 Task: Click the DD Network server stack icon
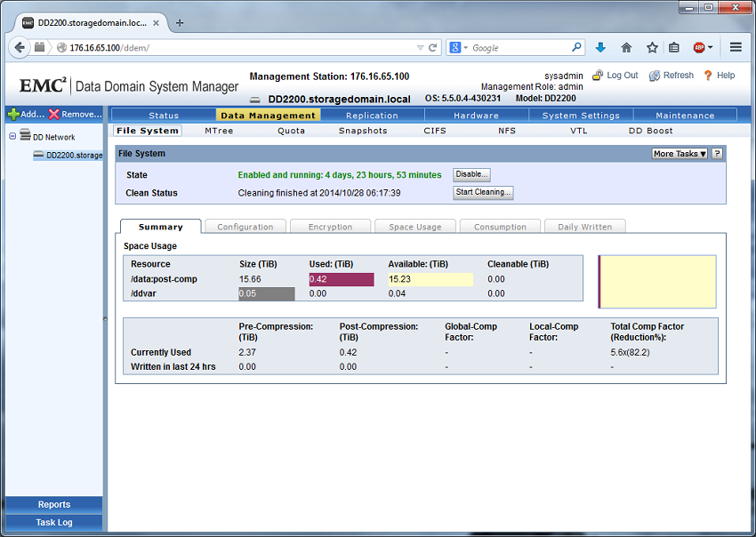pos(25,135)
